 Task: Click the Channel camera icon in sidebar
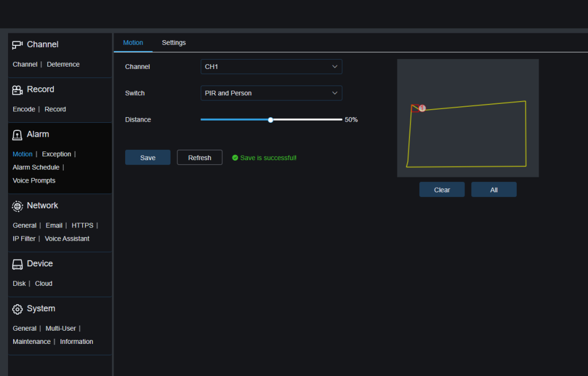pyautogui.click(x=17, y=45)
